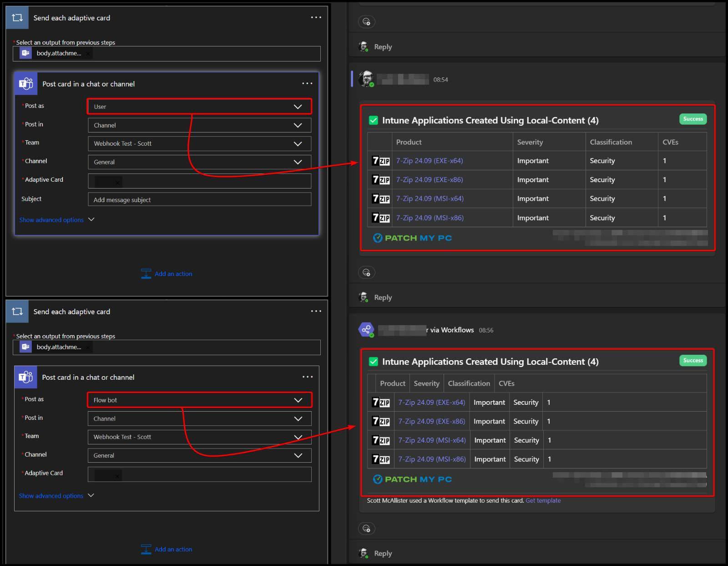The width and height of the screenshot is (728, 566).
Task: Click emoji reaction icon above first Reply
Action: coord(366,21)
